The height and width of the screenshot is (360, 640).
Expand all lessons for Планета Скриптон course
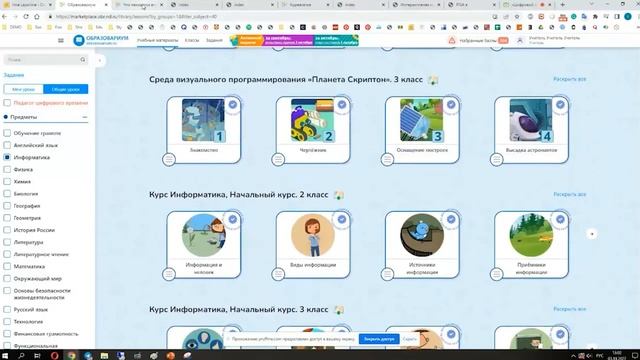(569, 79)
